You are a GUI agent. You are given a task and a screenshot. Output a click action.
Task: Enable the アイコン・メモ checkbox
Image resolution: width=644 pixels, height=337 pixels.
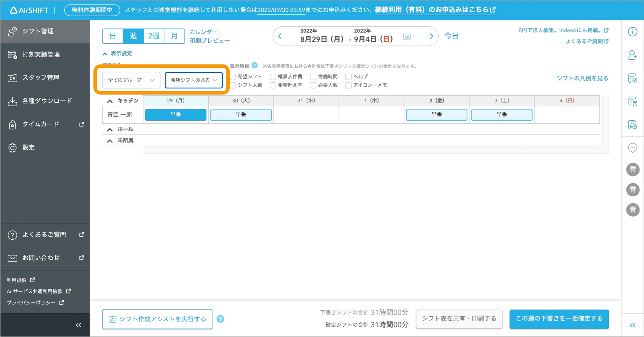348,85
